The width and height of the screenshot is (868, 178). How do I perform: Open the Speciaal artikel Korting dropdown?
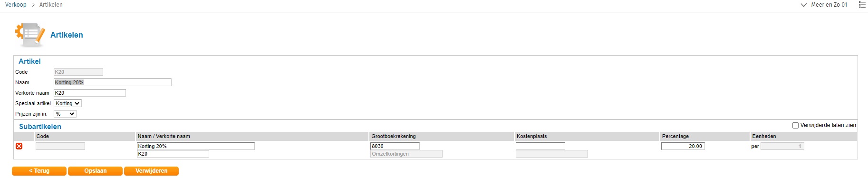68,103
